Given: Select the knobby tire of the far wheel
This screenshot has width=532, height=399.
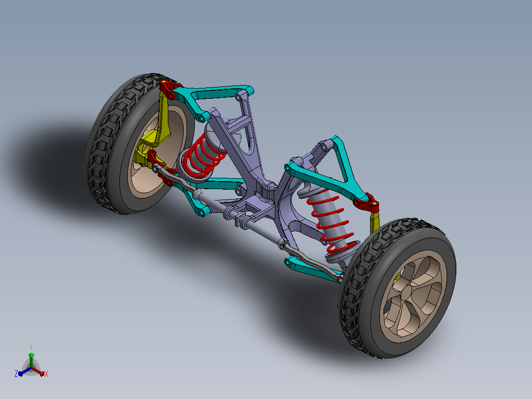Looking at the screenshot, I should click(140, 144).
